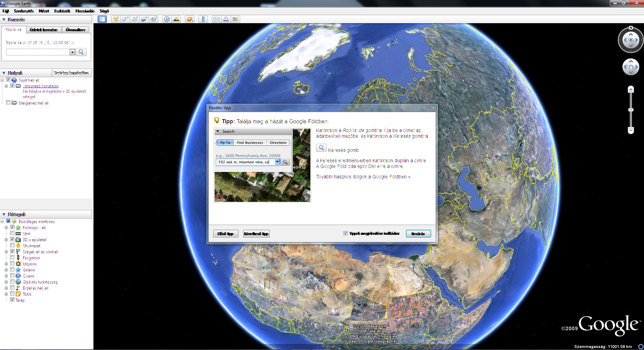Toggle the Városnéző körutazás checkbox
This screenshot has width=644, height=350.
(x=12, y=86)
